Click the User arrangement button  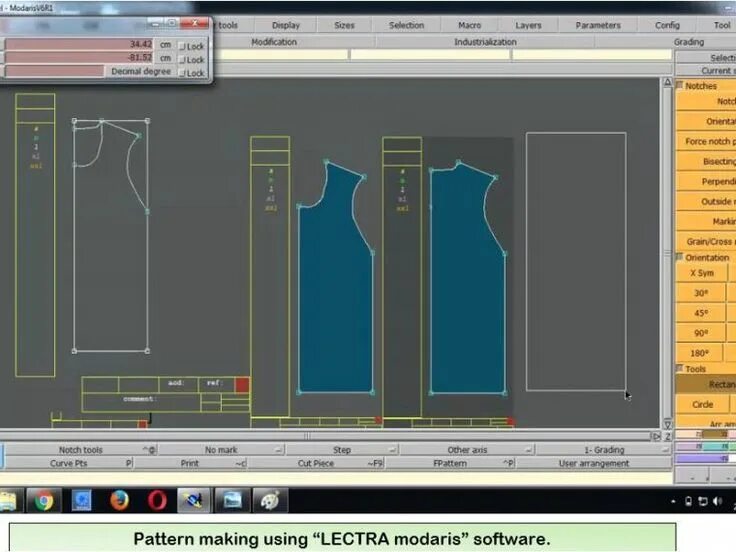[594, 463]
